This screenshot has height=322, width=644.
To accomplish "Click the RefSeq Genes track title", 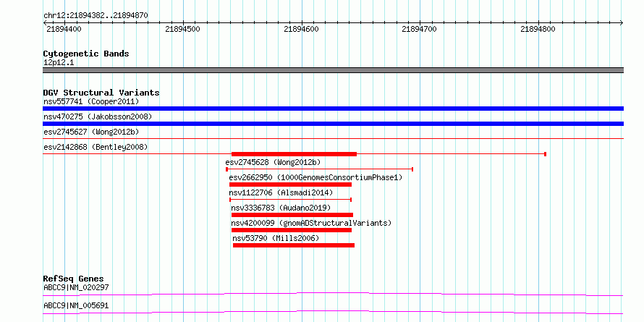I will [74, 279].
